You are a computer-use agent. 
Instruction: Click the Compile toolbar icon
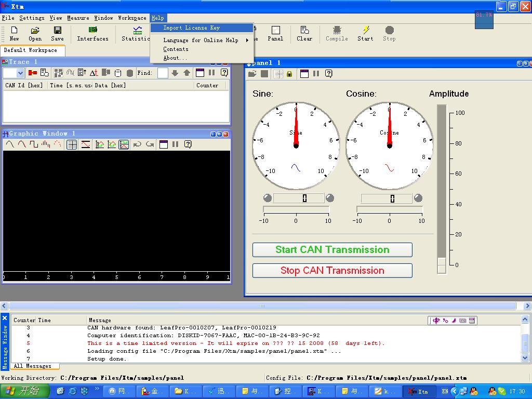tap(337, 33)
